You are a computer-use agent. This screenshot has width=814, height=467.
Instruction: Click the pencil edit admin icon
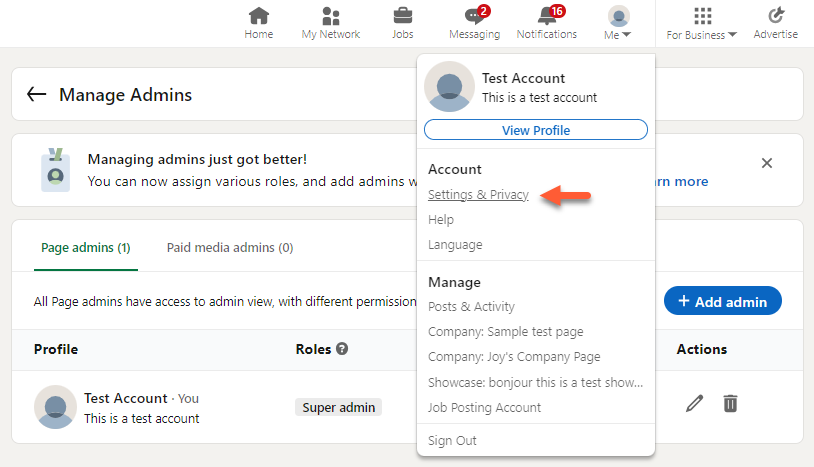pyautogui.click(x=695, y=404)
